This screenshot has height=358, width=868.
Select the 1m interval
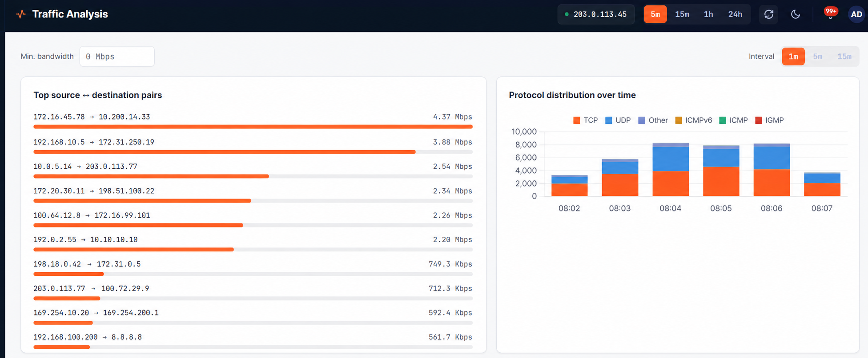pos(793,56)
